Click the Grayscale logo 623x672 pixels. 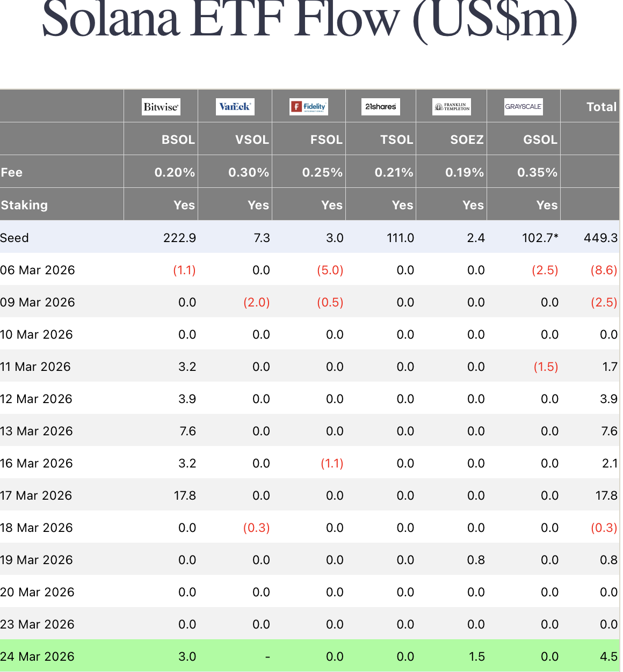[523, 107]
